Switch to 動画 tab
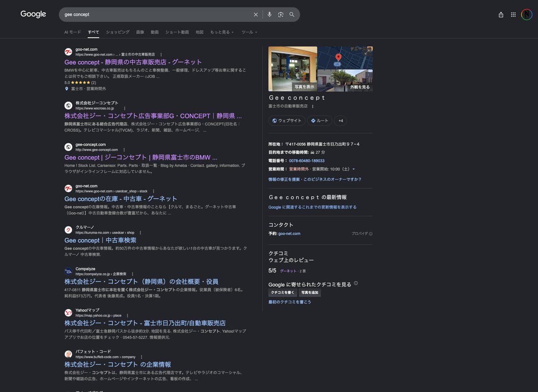Image resolution: width=538 pixels, height=392 pixels. pyautogui.click(x=155, y=32)
